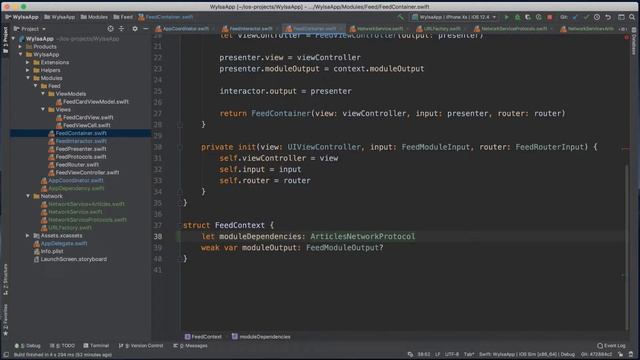
Task: Click the Build hammer icon
Action: coord(400,17)
